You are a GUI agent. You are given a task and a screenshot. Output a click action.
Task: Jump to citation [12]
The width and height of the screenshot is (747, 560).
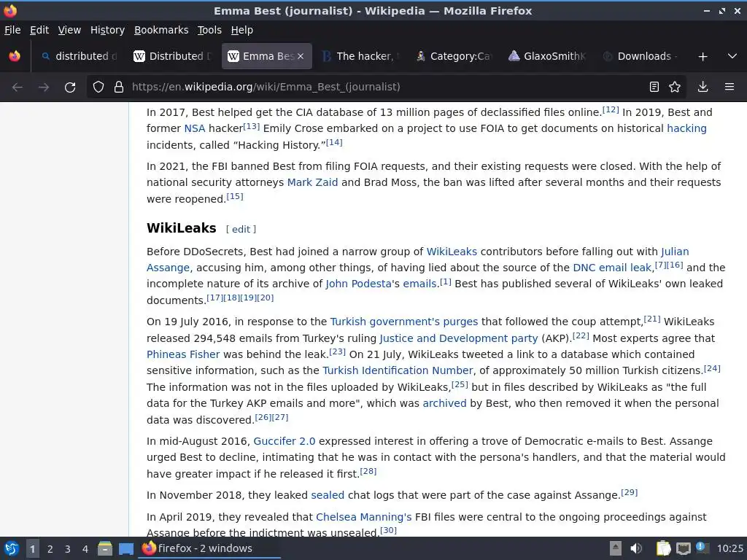(611, 110)
